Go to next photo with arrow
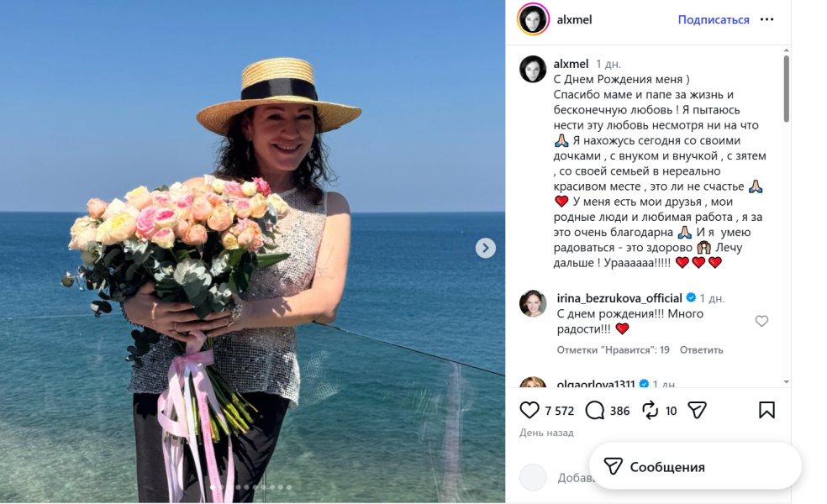827x504 pixels. [485, 248]
